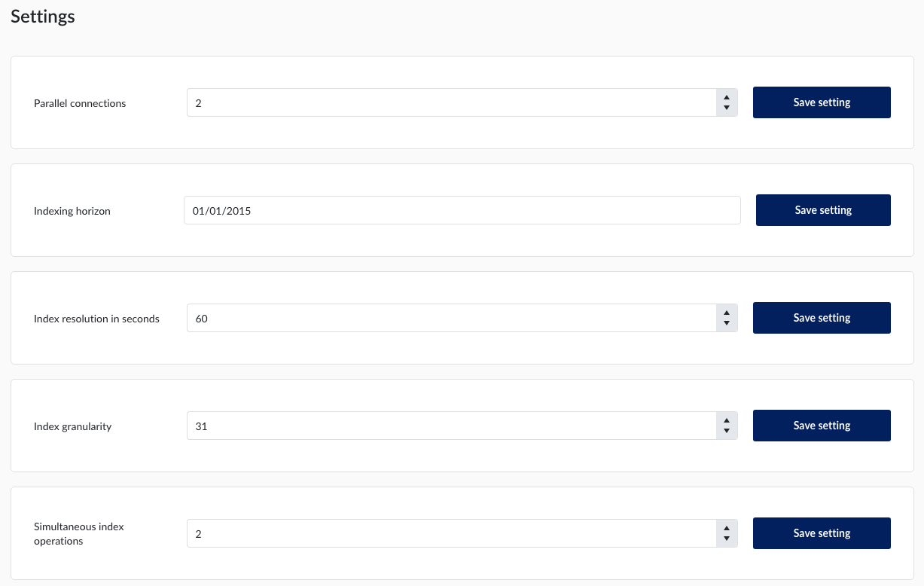Click the down arrow on Index granularity stepper

pos(726,430)
